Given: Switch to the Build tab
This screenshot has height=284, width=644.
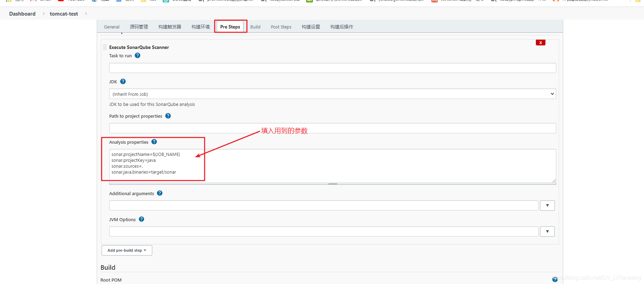Looking at the screenshot, I should point(255,27).
